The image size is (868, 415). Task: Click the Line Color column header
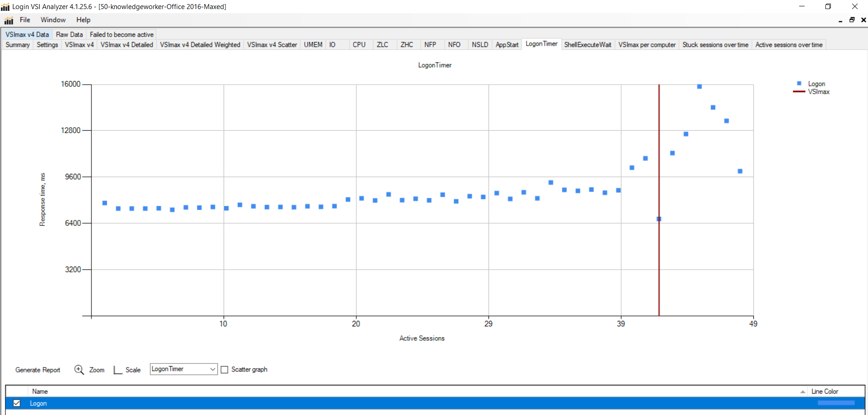825,391
